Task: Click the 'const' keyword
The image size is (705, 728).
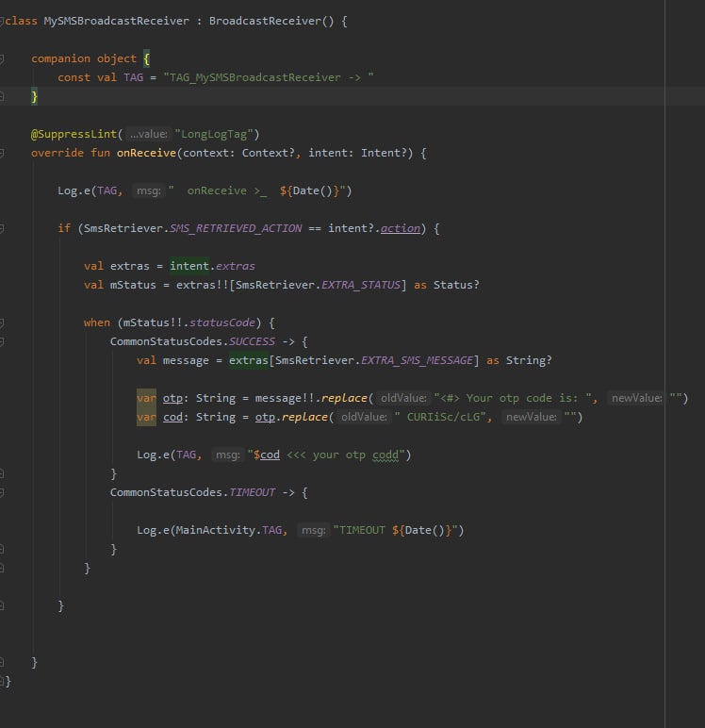Action: (74, 77)
